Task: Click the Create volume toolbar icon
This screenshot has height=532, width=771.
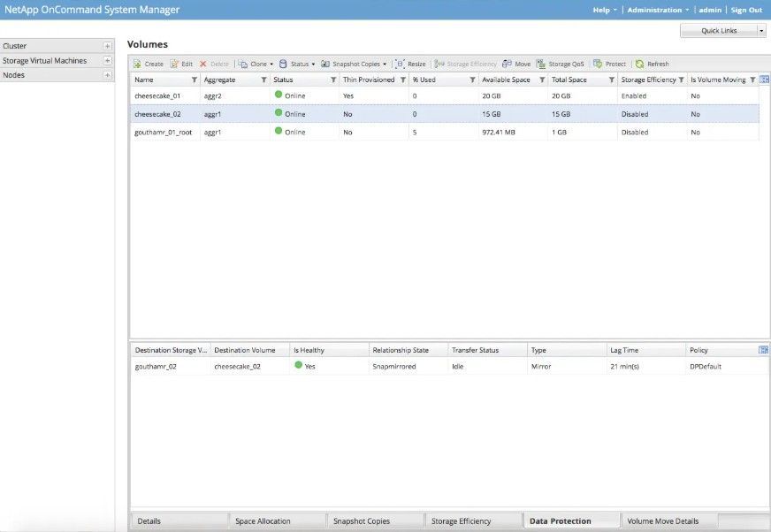Action: tap(138, 65)
